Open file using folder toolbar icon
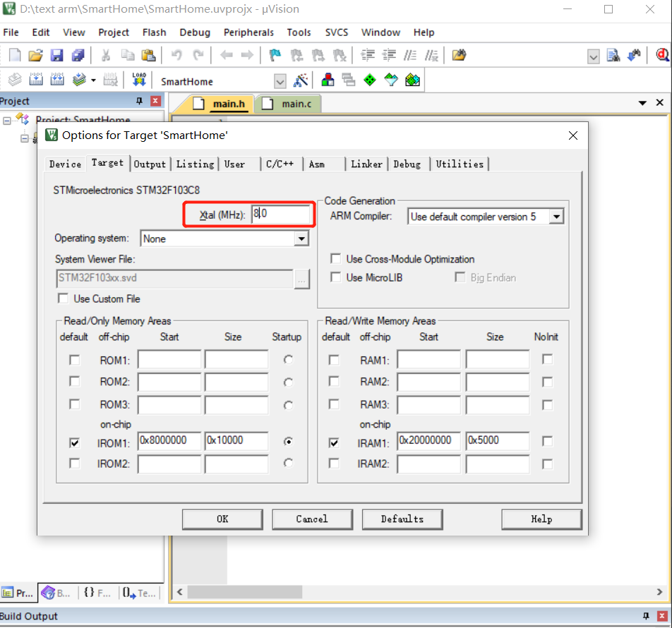 (35, 55)
